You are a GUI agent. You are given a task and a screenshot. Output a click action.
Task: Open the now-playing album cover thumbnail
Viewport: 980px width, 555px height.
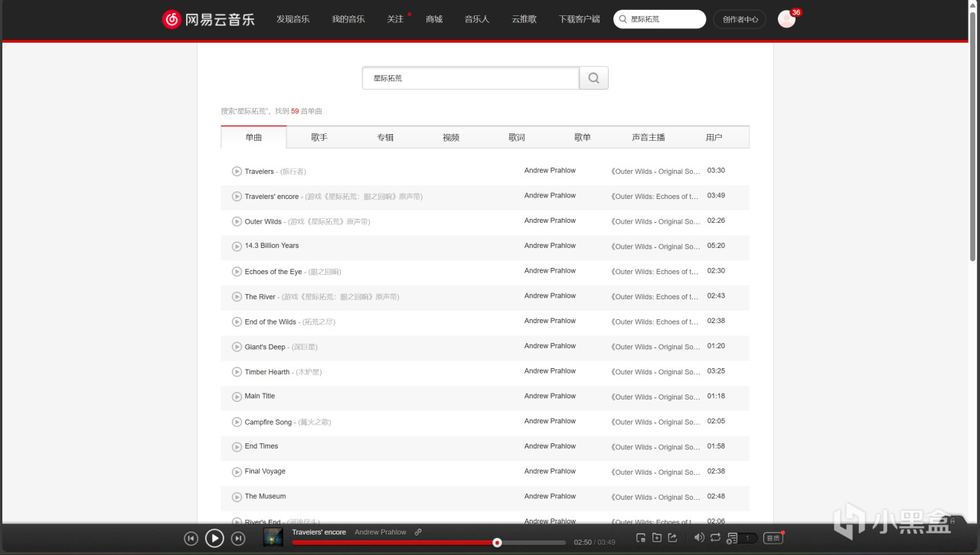pyautogui.click(x=273, y=537)
